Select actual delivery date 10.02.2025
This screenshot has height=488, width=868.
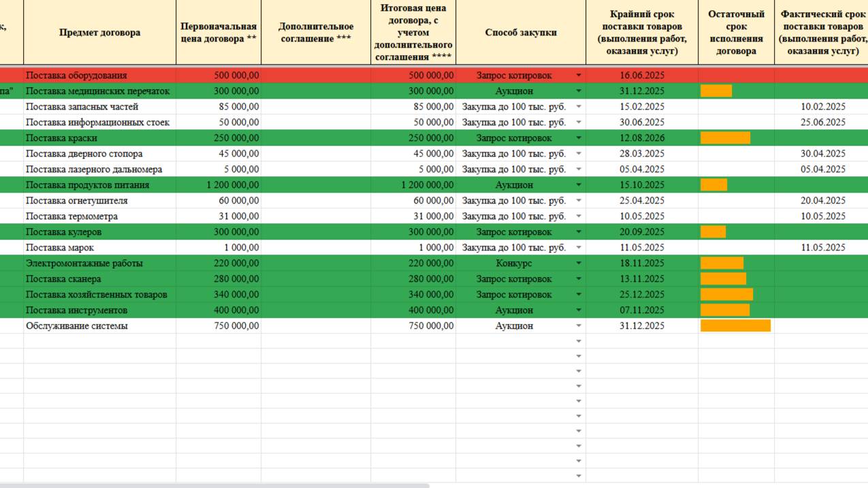pyautogui.click(x=822, y=107)
